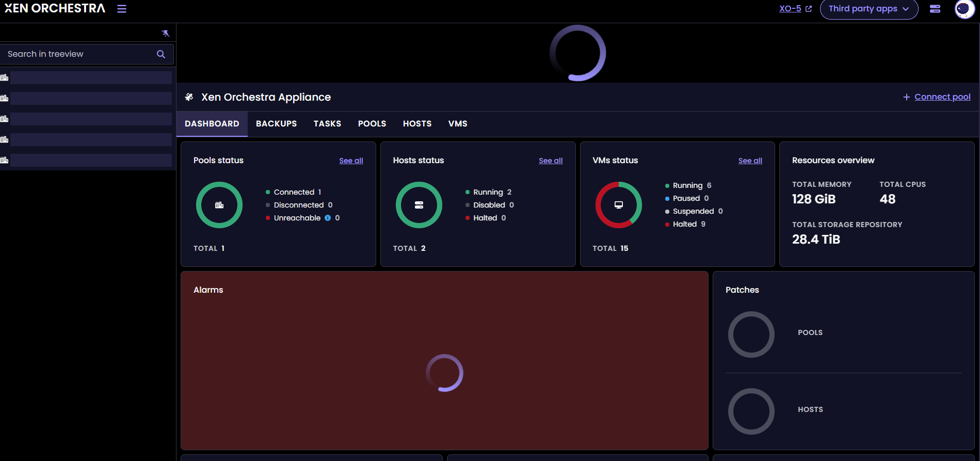Screen dimensions: 980x461
Task: Click the 28.4 TiB storage repository value
Action: pyautogui.click(x=816, y=240)
